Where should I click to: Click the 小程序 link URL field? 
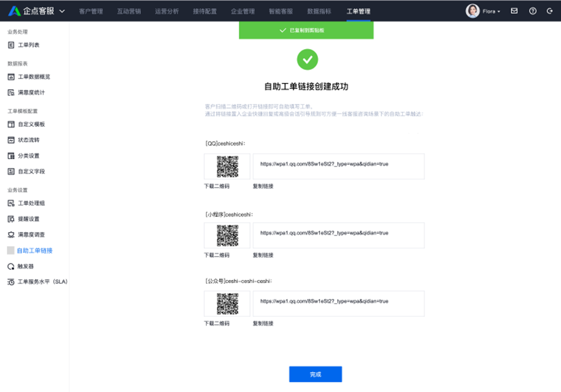[339, 235]
